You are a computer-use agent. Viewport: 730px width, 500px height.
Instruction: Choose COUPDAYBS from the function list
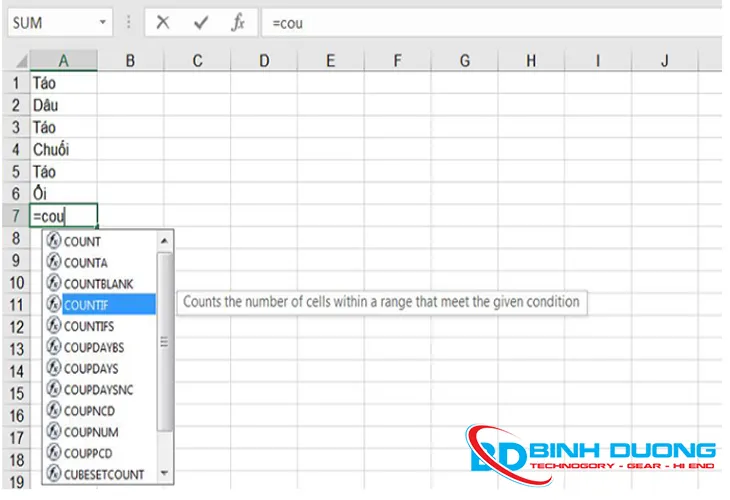pyautogui.click(x=94, y=347)
